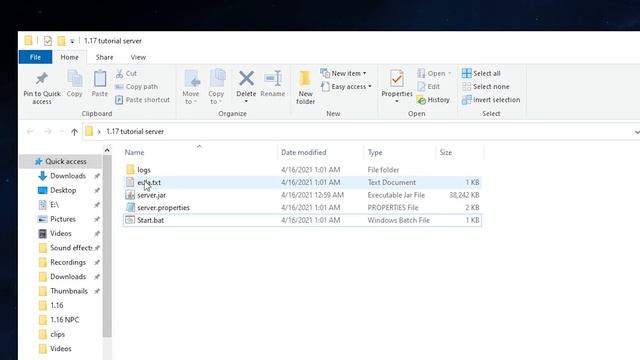
Task: Click the Delete X icon
Action: [246, 78]
